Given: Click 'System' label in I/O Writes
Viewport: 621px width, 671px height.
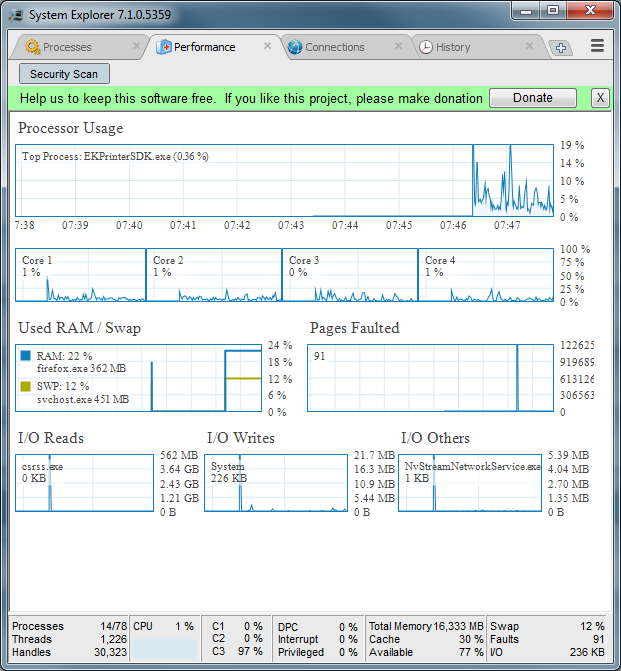Looking at the screenshot, I should point(228,467).
